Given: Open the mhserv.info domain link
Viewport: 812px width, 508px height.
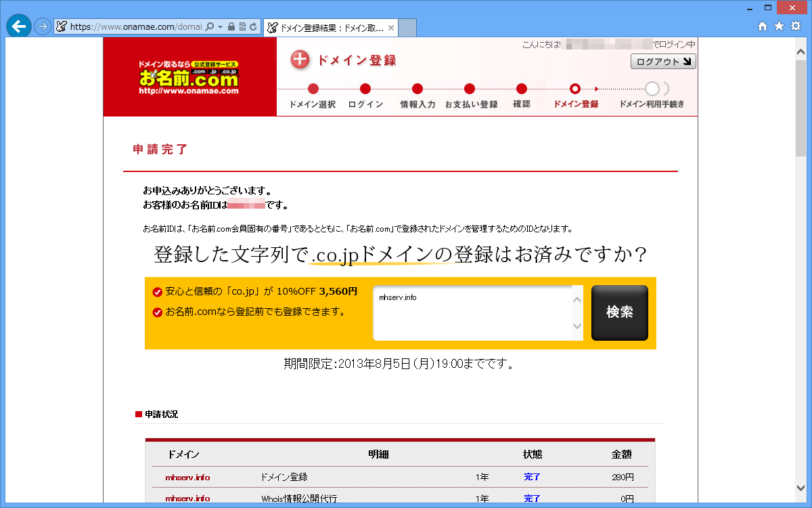Looking at the screenshot, I should click(x=190, y=477).
